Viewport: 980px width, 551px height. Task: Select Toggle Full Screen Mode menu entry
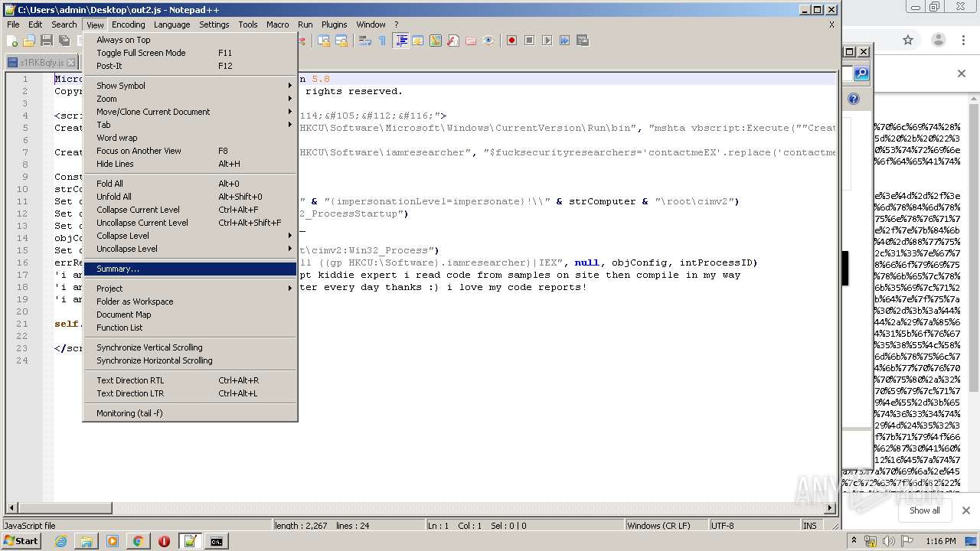tap(190, 53)
